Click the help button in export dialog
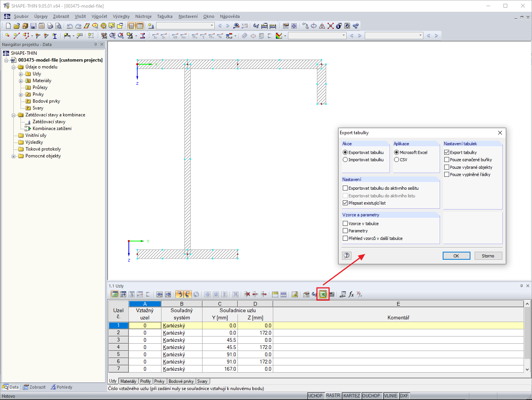The height and width of the screenshot is (400, 532). coord(346,255)
